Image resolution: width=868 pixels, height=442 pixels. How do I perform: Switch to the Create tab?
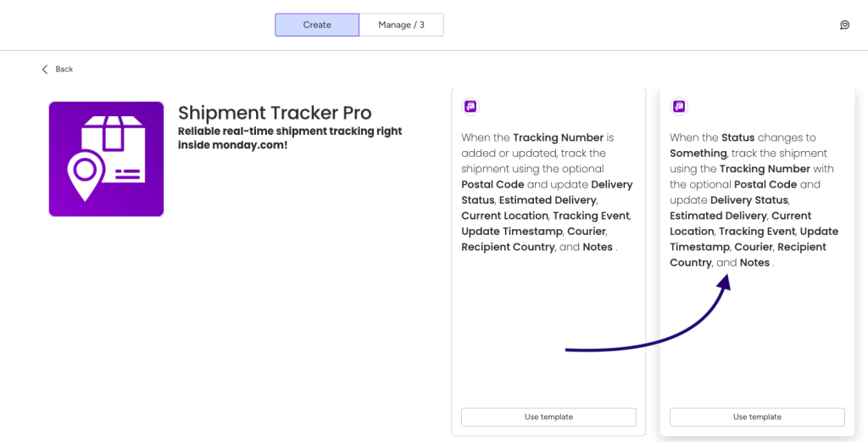[x=317, y=25]
